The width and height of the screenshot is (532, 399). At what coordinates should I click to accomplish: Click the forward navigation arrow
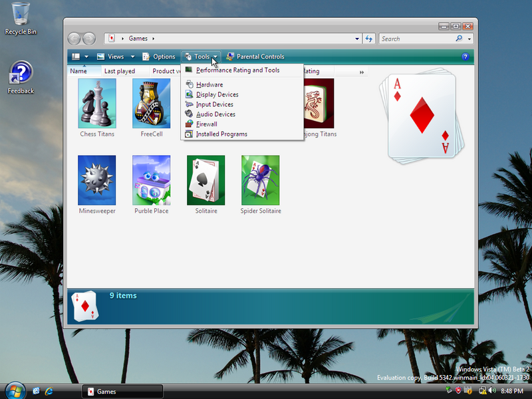click(x=89, y=39)
